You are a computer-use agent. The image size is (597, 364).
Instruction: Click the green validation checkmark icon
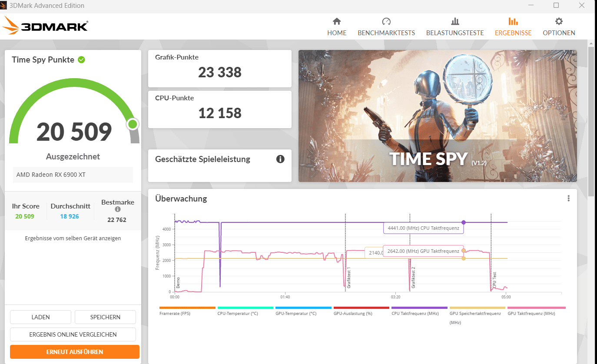point(81,60)
